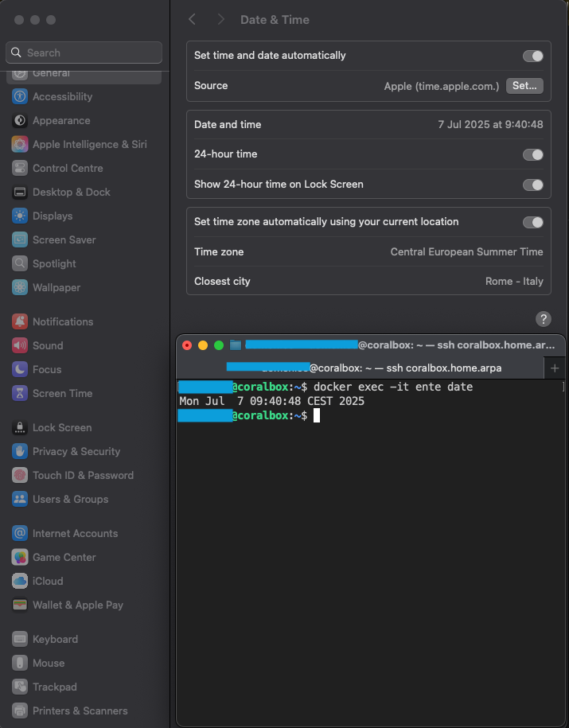The height and width of the screenshot is (728, 569).
Task: Open the Users & Groups icon
Action: 20,499
